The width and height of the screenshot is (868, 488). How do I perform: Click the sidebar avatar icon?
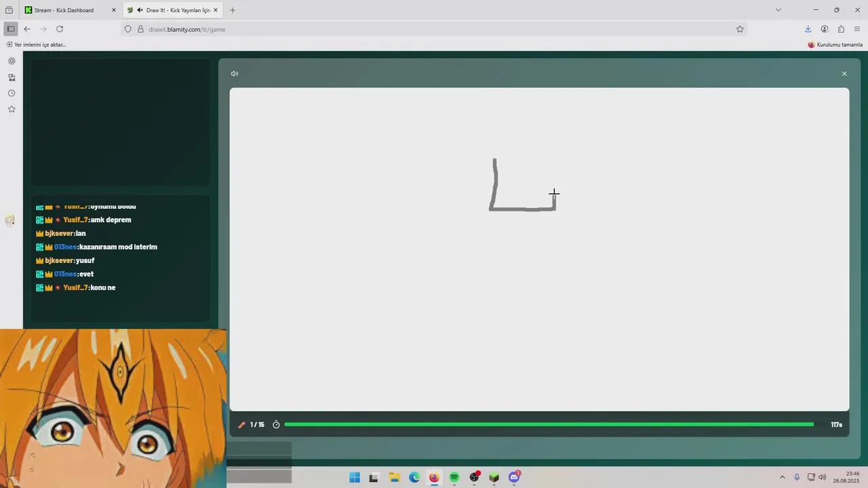[x=9, y=220]
